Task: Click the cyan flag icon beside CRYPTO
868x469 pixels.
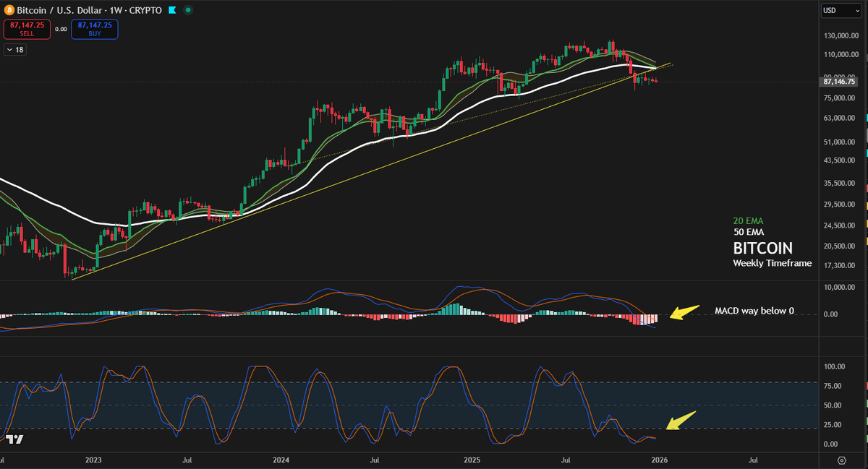Action: click(x=172, y=11)
